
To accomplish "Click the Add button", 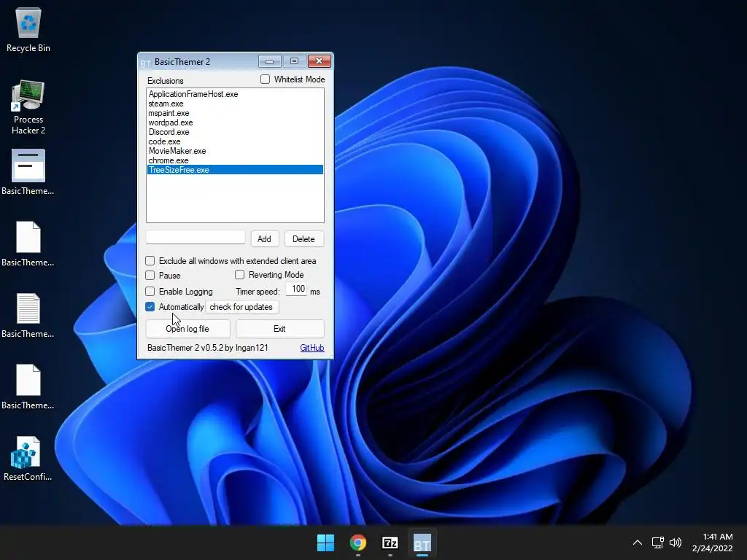I will [264, 238].
